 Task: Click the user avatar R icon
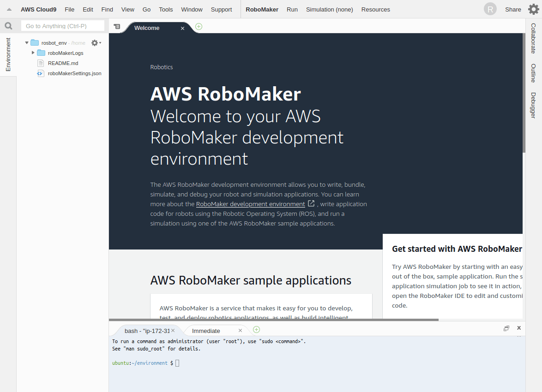(490, 9)
